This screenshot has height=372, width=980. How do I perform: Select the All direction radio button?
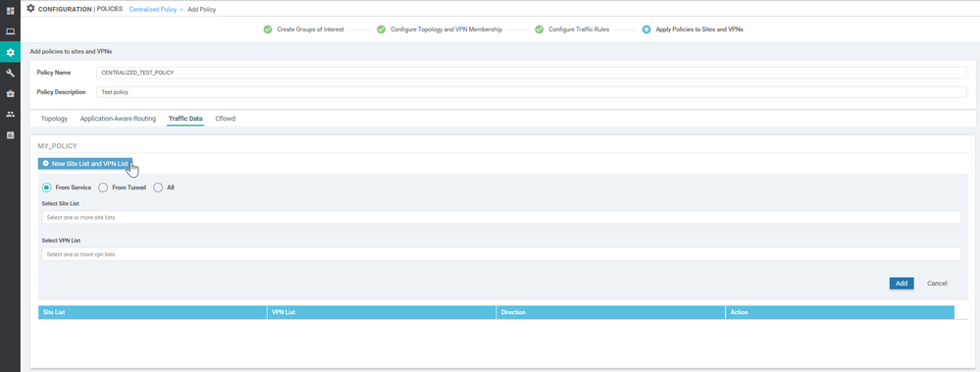(x=158, y=187)
